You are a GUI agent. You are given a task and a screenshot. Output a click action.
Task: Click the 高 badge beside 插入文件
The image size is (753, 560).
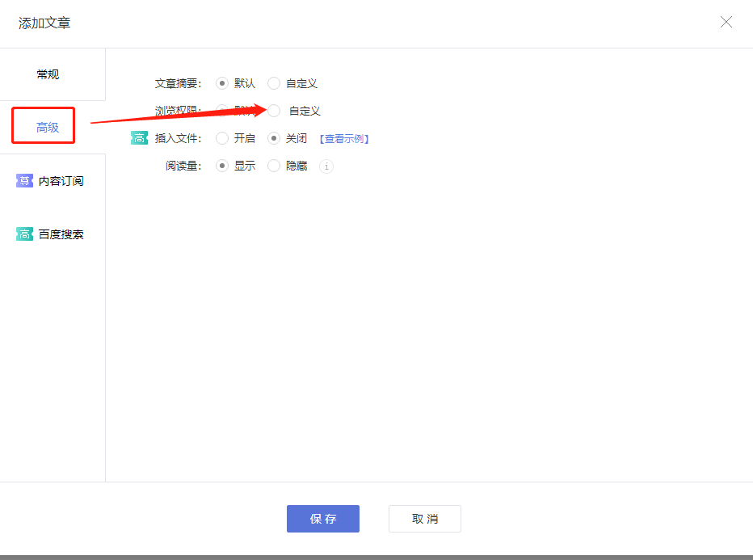(139, 138)
